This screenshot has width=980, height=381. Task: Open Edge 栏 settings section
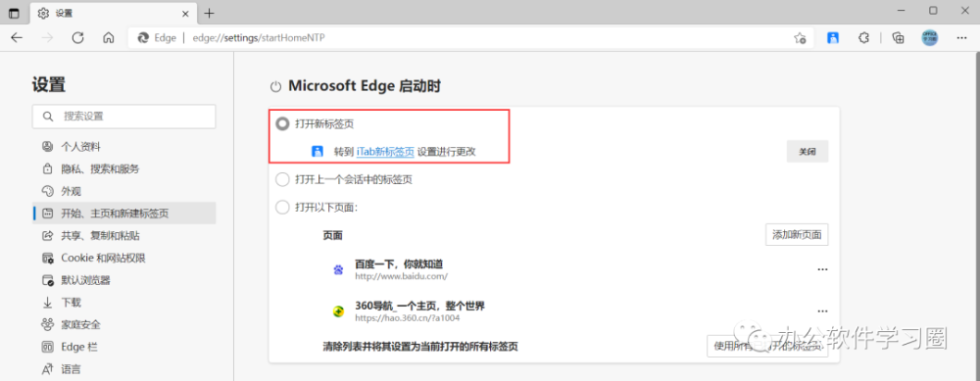124,347
